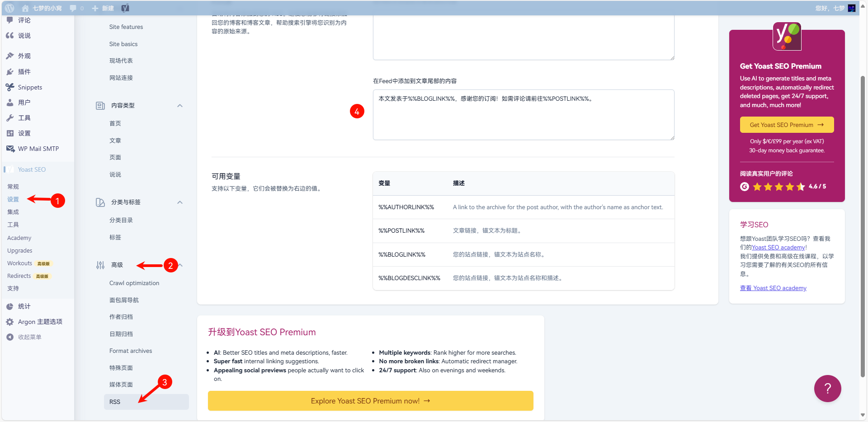Screen dimensions: 868x422
Task: Click the Snippets scissors icon
Action: pyautogui.click(x=10, y=87)
